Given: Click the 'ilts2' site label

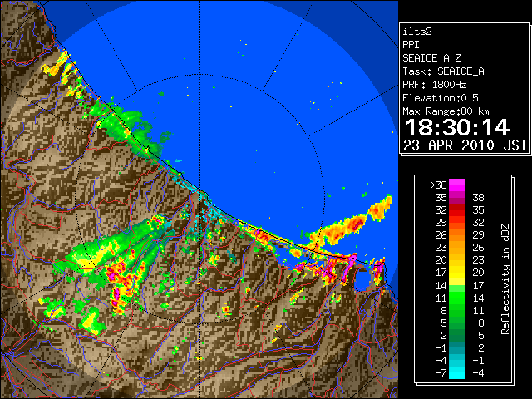Looking at the screenshot, I should tap(417, 32).
